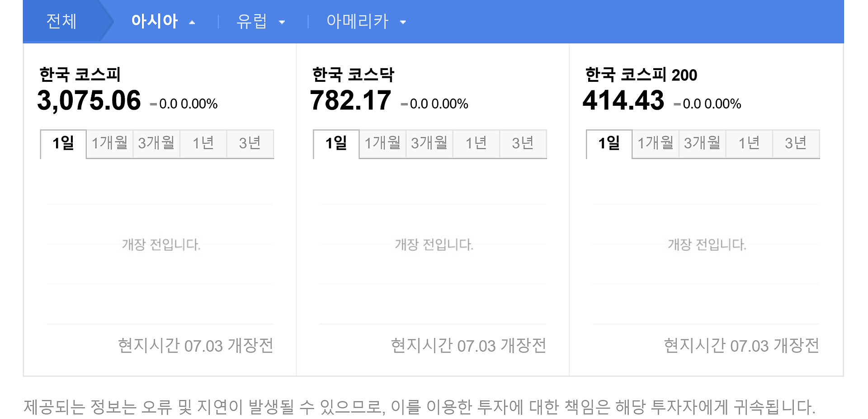Image resolution: width=868 pixels, height=419 pixels.
Task: Show 1년 range on 코스피 chart
Action: pos(203,143)
